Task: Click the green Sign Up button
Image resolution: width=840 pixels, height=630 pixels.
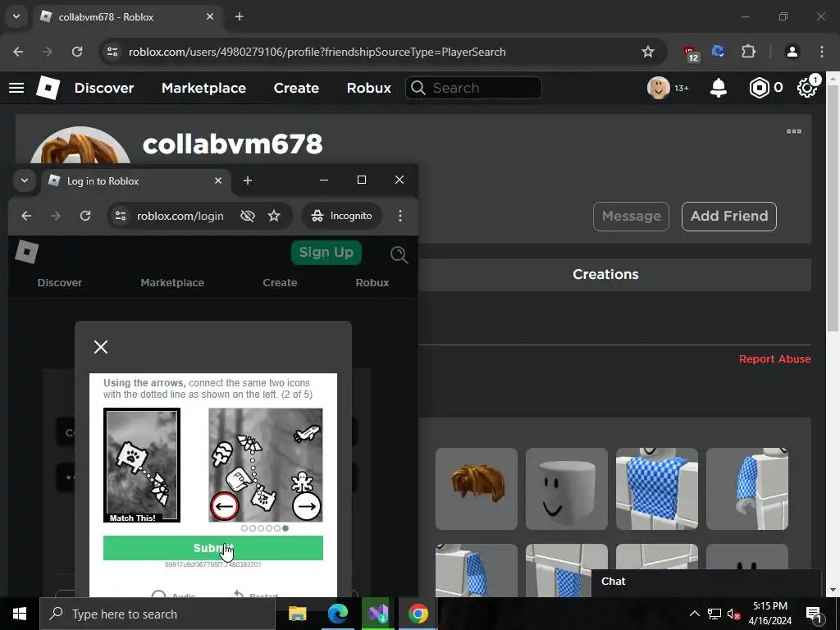Action: coord(326,253)
